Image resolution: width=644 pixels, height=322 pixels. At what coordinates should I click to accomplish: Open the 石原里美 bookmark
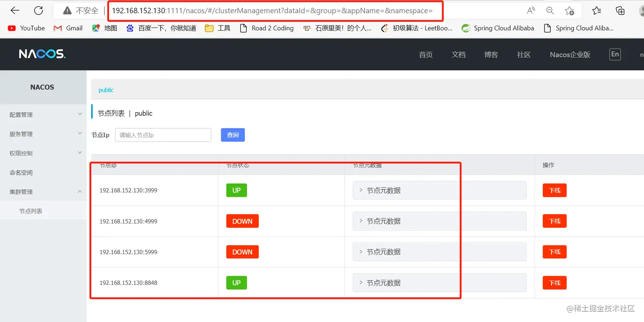pos(337,28)
